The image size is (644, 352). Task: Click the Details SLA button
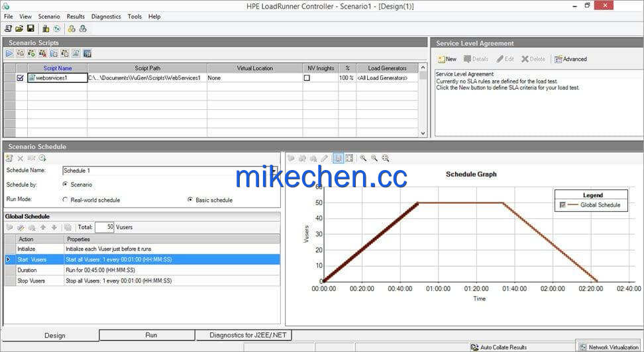[476, 59]
